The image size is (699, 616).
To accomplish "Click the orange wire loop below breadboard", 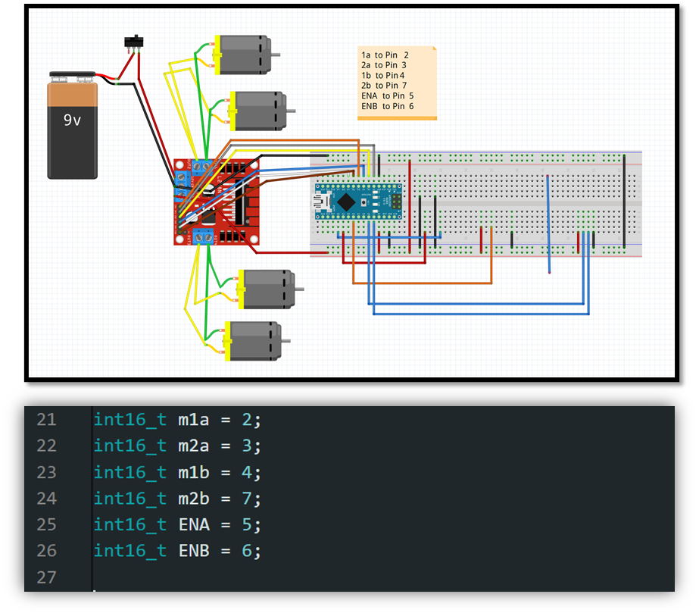I will (422, 283).
